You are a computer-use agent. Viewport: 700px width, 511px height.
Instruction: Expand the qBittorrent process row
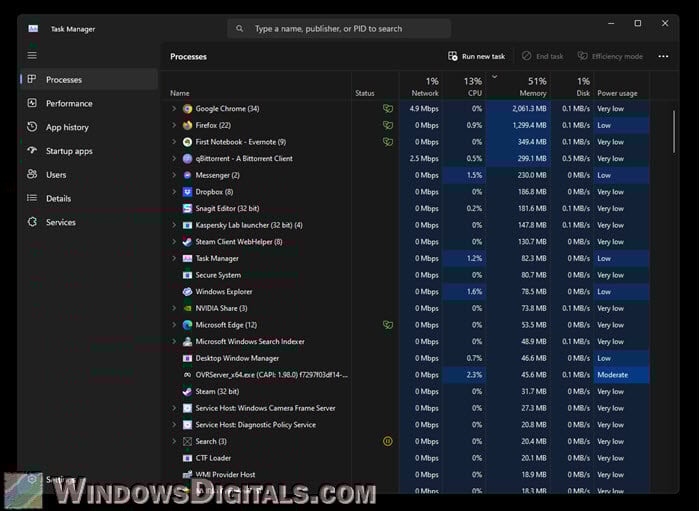coord(174,158)
